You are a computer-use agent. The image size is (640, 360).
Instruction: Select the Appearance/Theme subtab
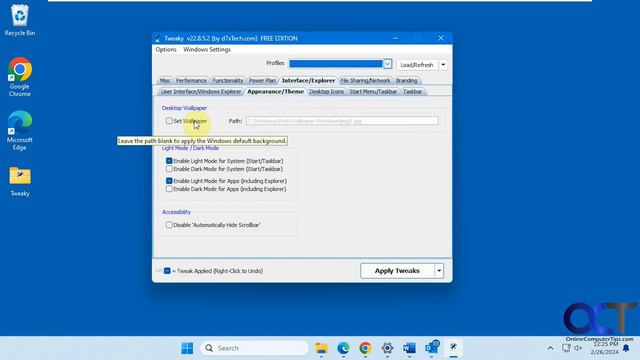[x=276, y=92]
